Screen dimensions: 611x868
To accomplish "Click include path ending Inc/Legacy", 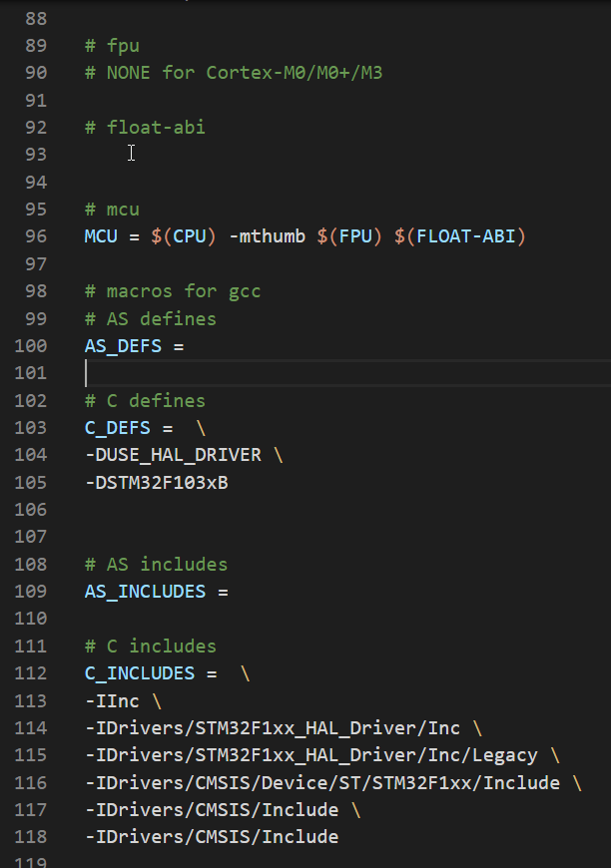I will [x=310, y=755].
